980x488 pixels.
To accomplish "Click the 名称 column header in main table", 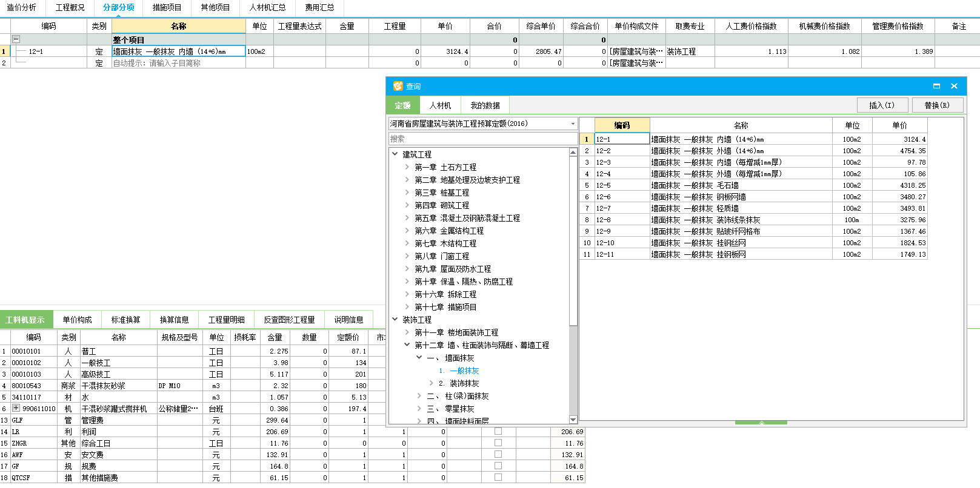I will coord(179,26).
